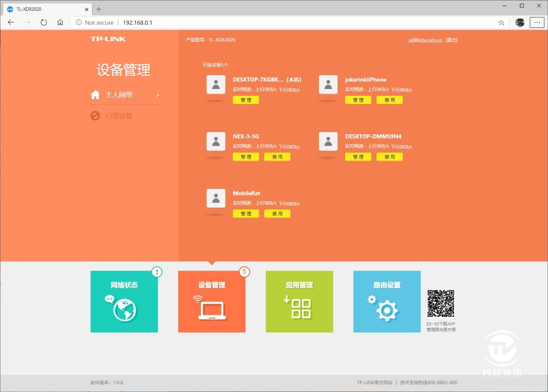Open the browser profile avatar menu

coord(519,22)
